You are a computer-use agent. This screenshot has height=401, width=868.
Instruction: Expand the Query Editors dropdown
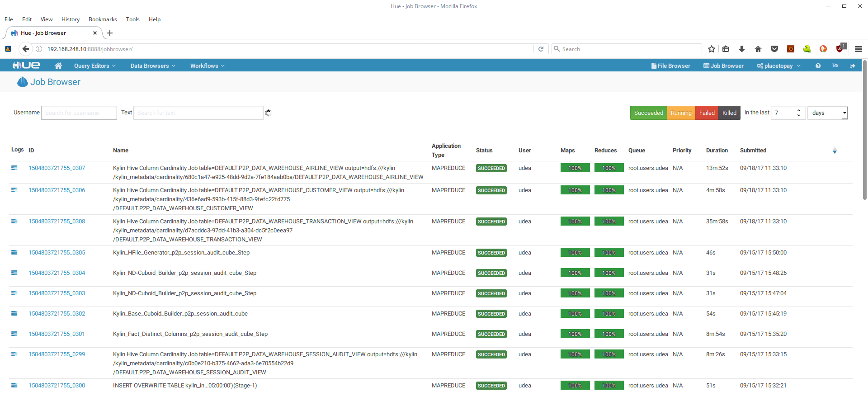(x=94, y=66)
